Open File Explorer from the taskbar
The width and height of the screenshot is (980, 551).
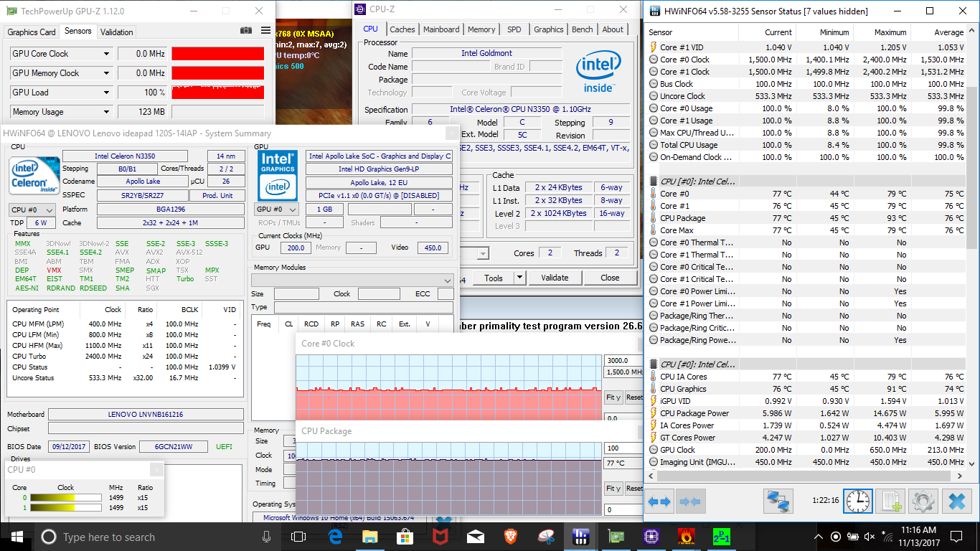tap(369, 537)
